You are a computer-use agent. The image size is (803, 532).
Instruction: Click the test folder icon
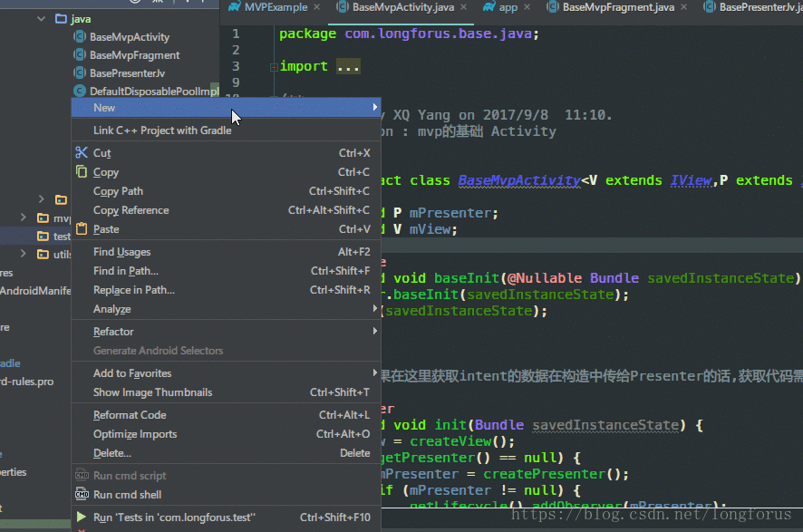[x=43, y=236]
